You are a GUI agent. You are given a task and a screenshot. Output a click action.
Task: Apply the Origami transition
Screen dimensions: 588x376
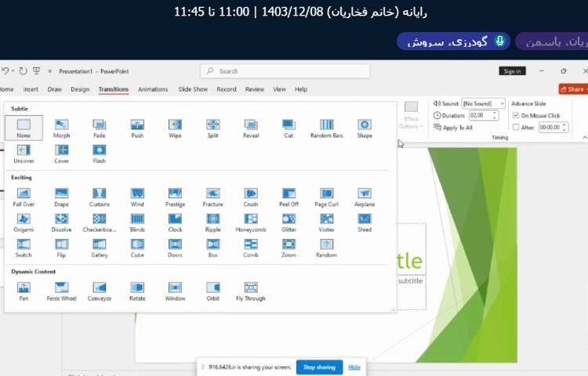24,222
